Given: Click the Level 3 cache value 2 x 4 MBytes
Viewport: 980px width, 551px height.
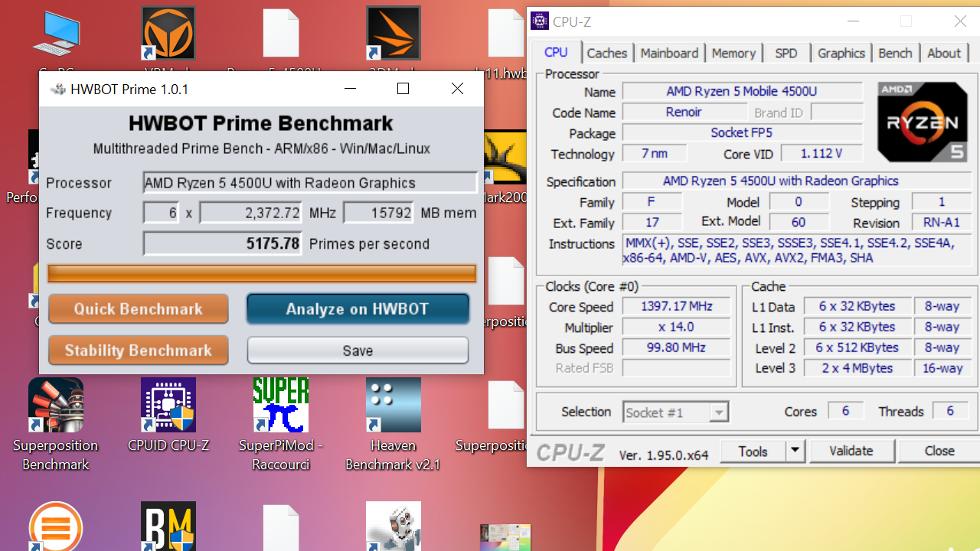Looking at the screenshot, I should pos(856,368).
